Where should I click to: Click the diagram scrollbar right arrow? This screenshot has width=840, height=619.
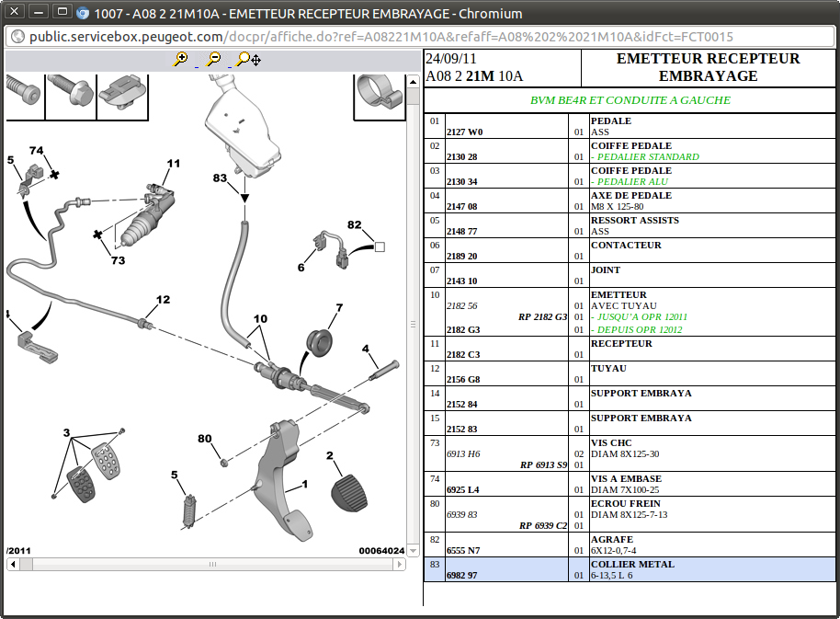click(398, 564)
